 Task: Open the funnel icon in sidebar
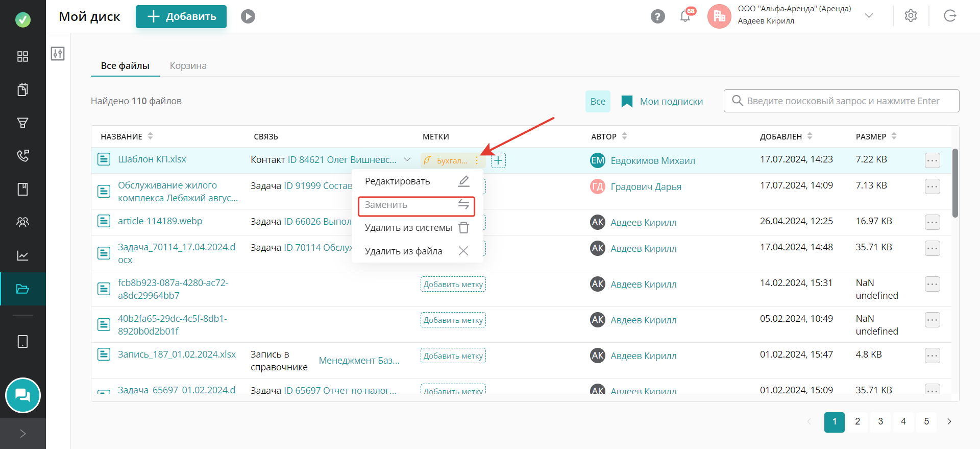point(22,123)
